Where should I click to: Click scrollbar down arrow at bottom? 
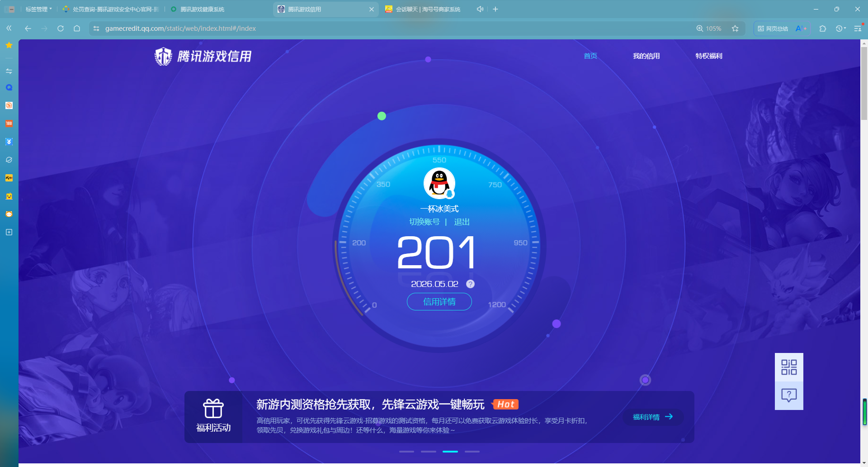point(864,462)
